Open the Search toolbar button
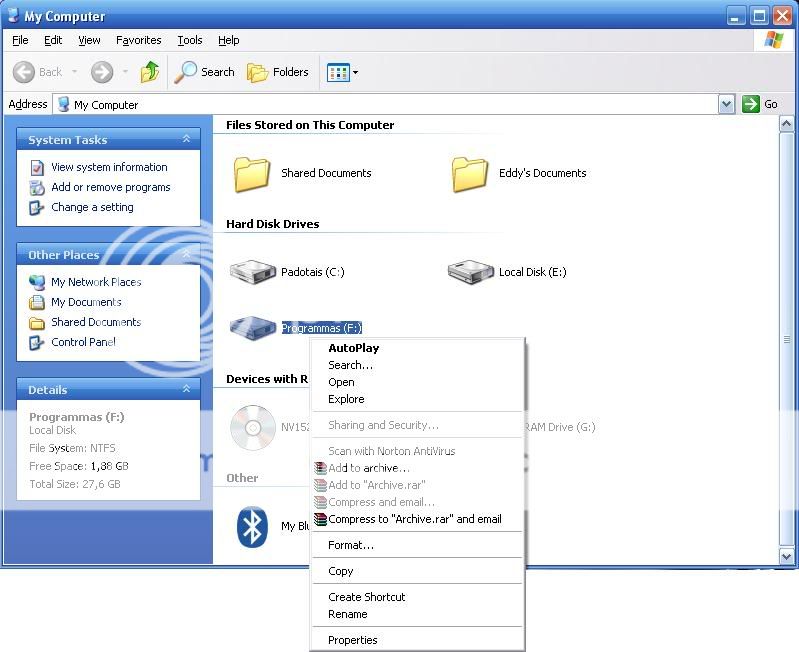The image size is (799, 652). [205, 72]
